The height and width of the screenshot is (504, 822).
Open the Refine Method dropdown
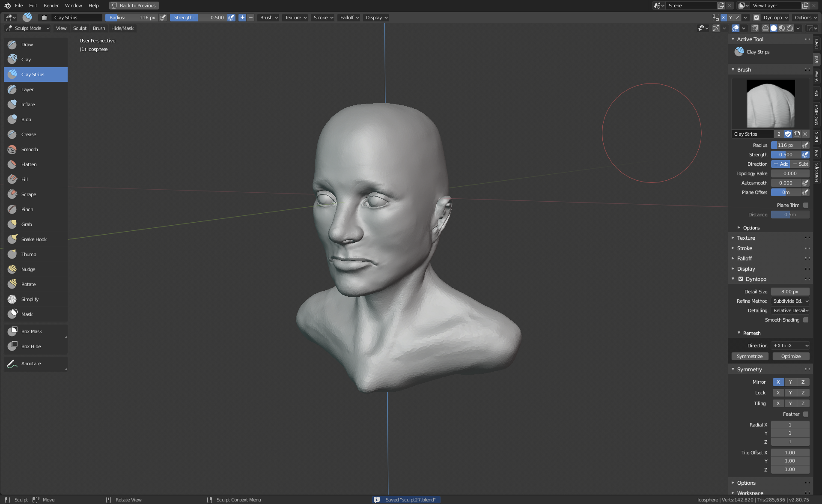790,301
